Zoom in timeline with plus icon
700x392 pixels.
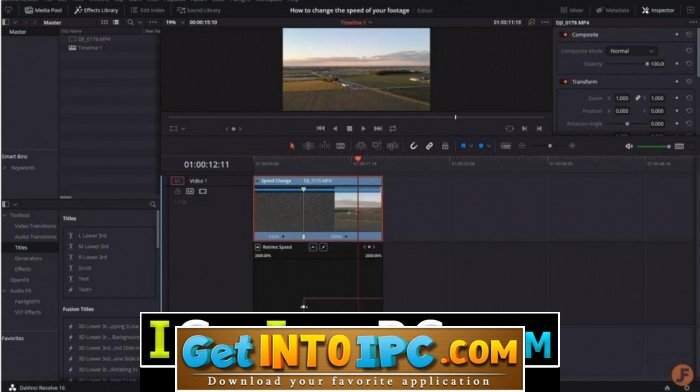point(572,146)
